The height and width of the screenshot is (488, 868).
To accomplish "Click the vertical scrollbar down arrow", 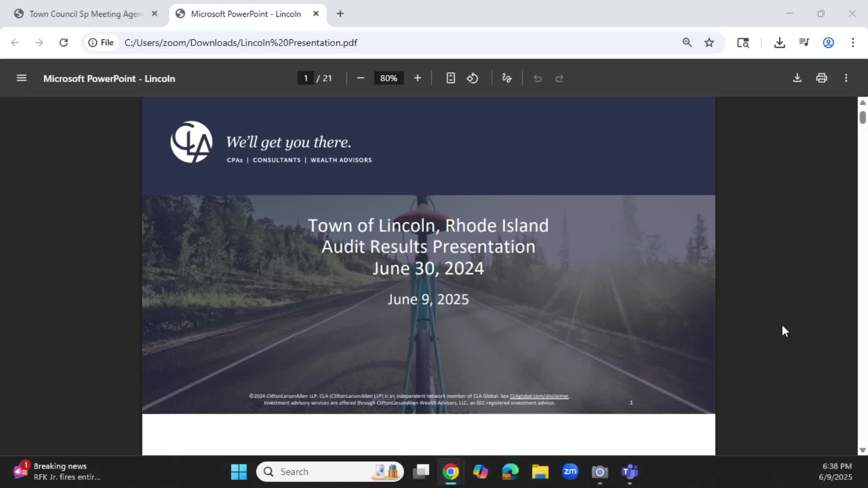I will [862, 450].
